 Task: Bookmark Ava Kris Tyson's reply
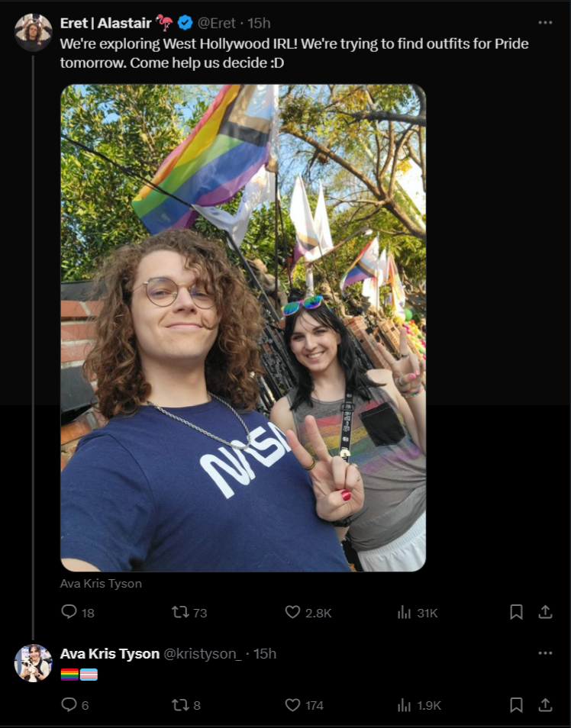coord(516,705)
